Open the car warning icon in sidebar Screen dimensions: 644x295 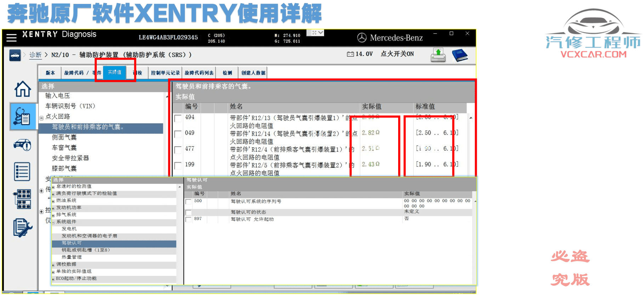pos(22,144)
